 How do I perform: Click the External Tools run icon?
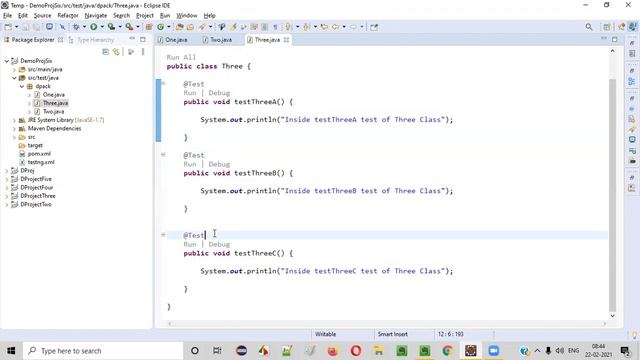tap(129, 27)
